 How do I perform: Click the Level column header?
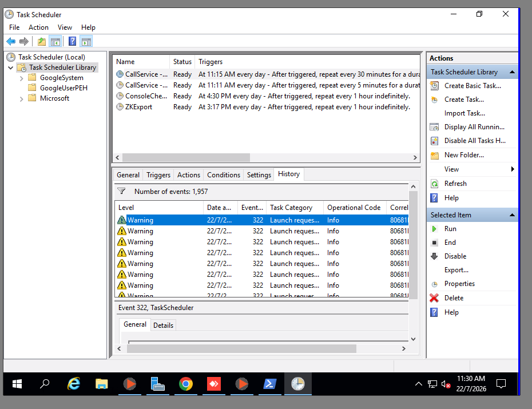[159, 208]
